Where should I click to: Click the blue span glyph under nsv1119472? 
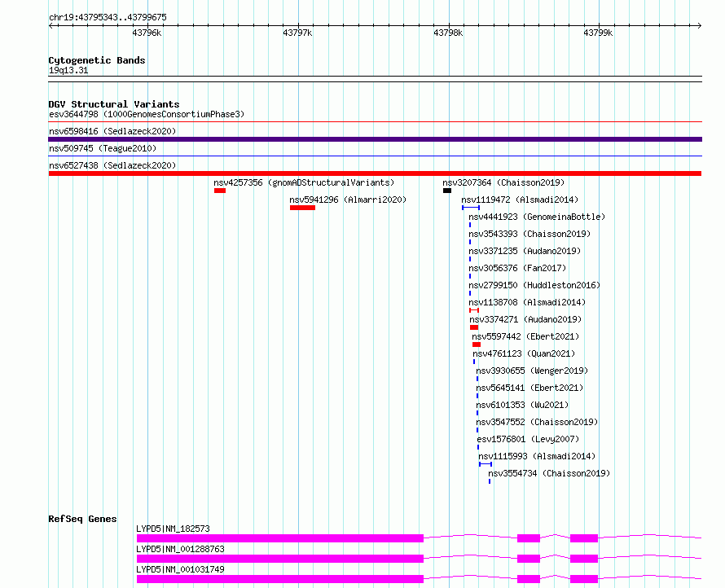(471, 208)
